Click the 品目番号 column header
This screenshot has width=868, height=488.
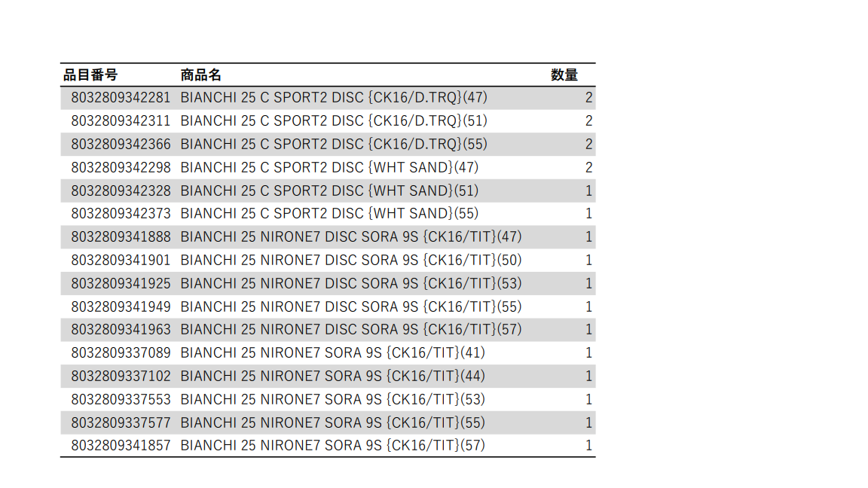point(90,75)
